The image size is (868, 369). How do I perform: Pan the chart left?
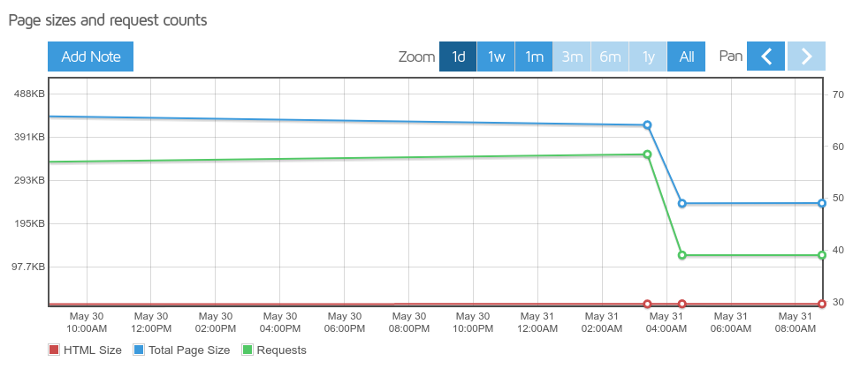(766, 56)
